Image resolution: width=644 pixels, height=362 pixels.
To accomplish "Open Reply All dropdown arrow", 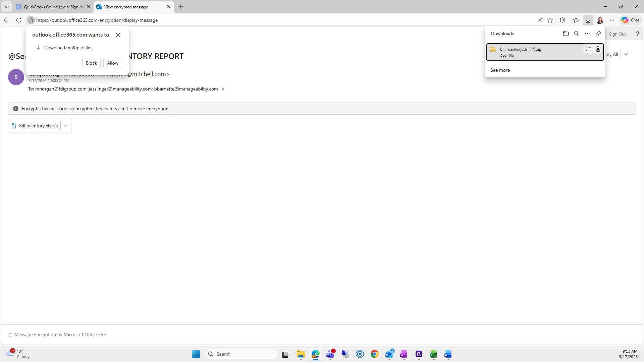I will 626,54.
